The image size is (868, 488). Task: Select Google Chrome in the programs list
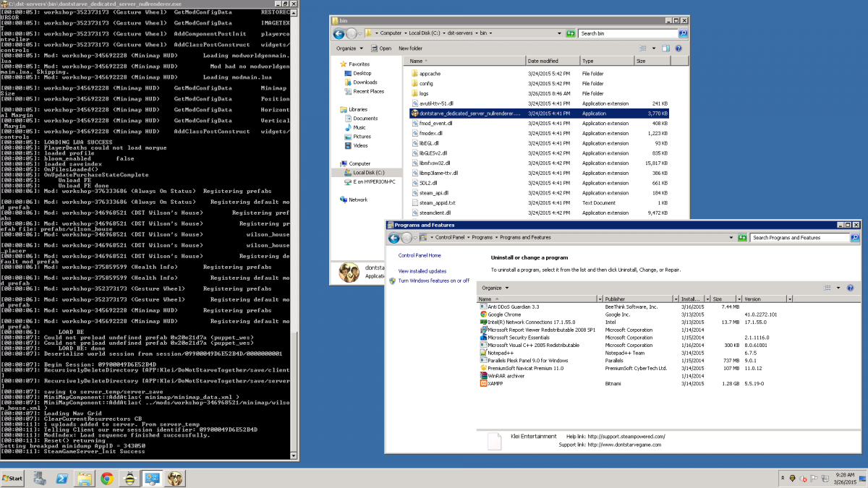504,314
